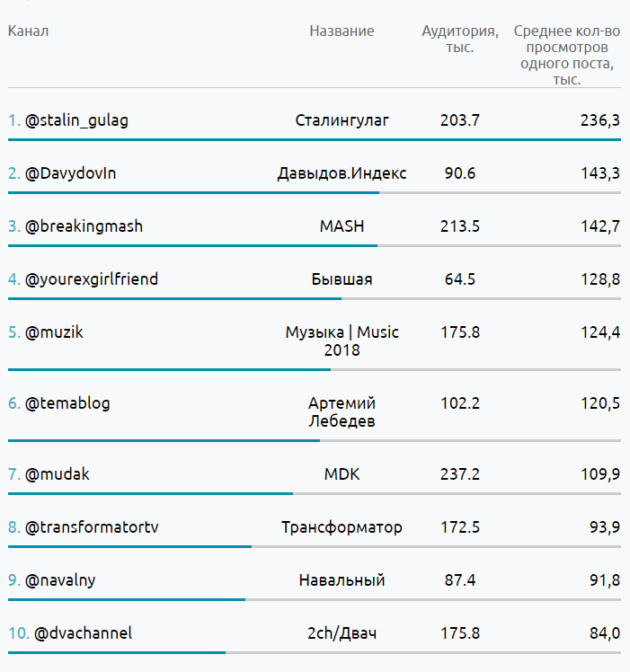The height and width of the screenshot is (672, 630).
Task: Click the Давыдов.Индекс name cell
Action: (x=342, y=173)
